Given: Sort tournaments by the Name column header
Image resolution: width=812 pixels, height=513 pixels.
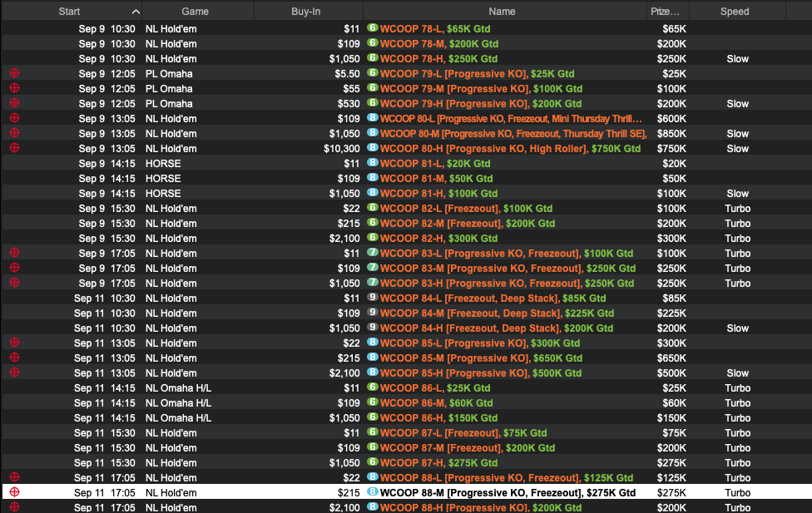Looking at the screenshot, I should [x=502, y=12].
